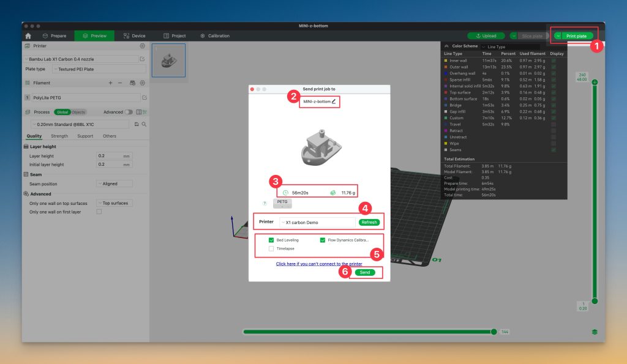
Task: Click the horizontal layer progress slider handle
Action: click(x=494, y=332)
